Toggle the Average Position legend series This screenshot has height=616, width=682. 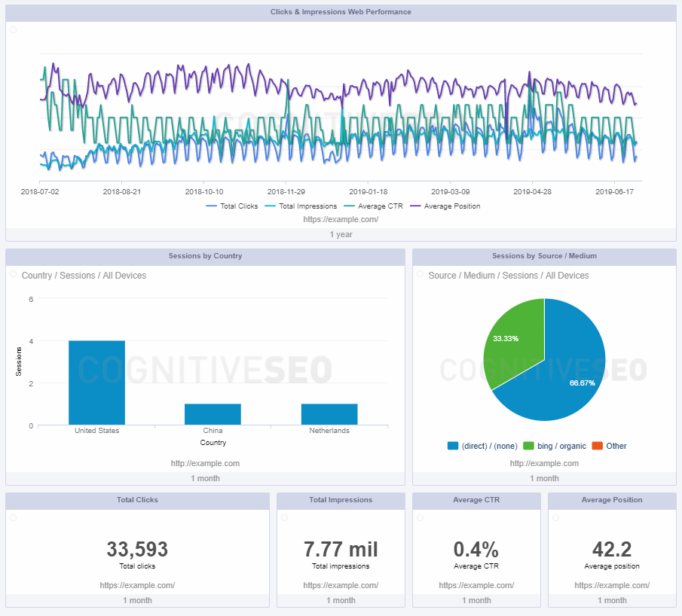(x=445, y=206)
